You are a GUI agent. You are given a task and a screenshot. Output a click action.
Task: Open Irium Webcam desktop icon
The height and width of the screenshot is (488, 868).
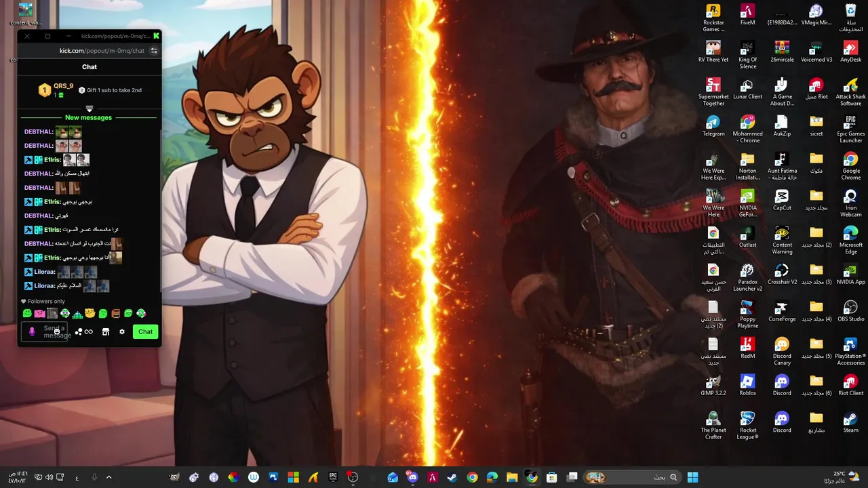click(850, 204)
